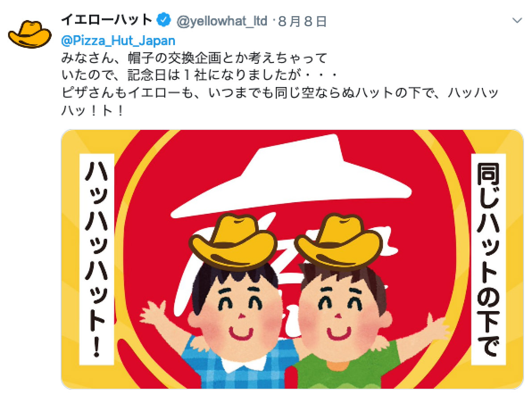Image resolution: width=532 pixels, height=403 pixels.
Task: Open the tweet options chevron menu
Action: [517, 21]
